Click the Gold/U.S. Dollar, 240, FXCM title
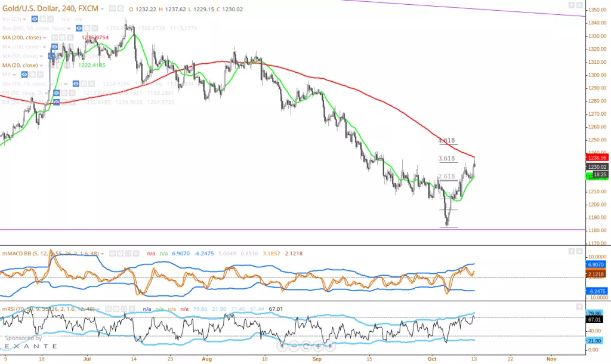This screenshot has height=364, width=611. point(50,9)
